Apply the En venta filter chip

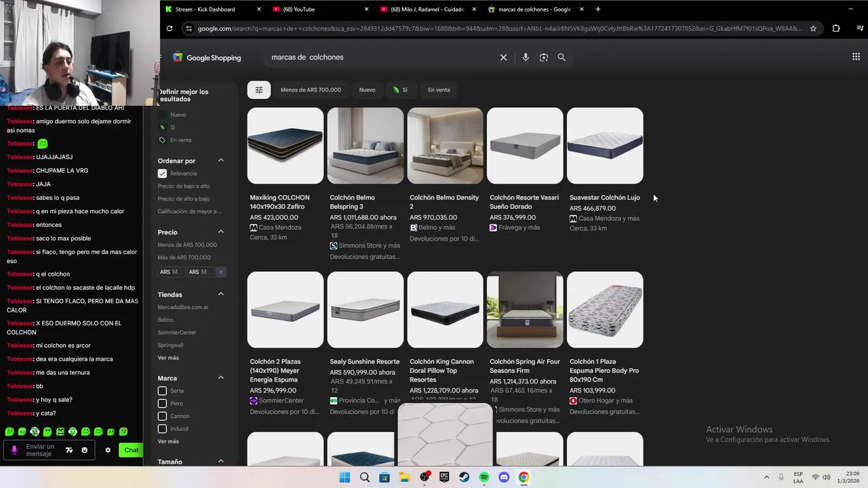tap(439, 89)
